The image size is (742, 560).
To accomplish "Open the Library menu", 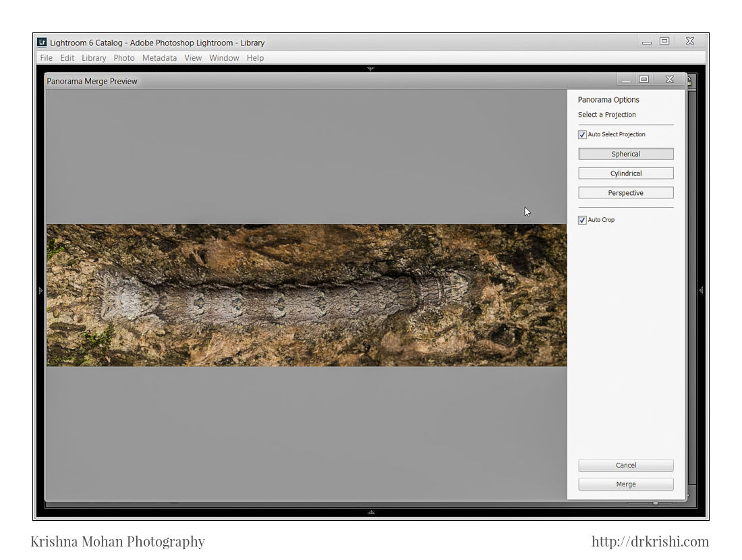I will (94, 58).
